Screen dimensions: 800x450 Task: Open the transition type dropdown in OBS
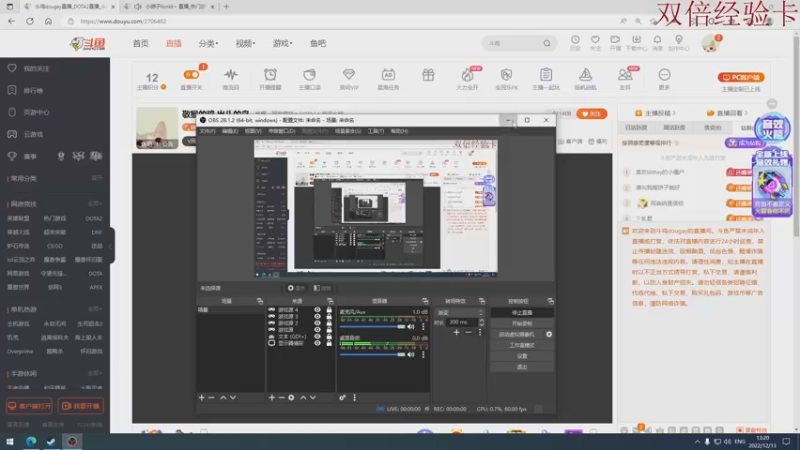(459, 312)
